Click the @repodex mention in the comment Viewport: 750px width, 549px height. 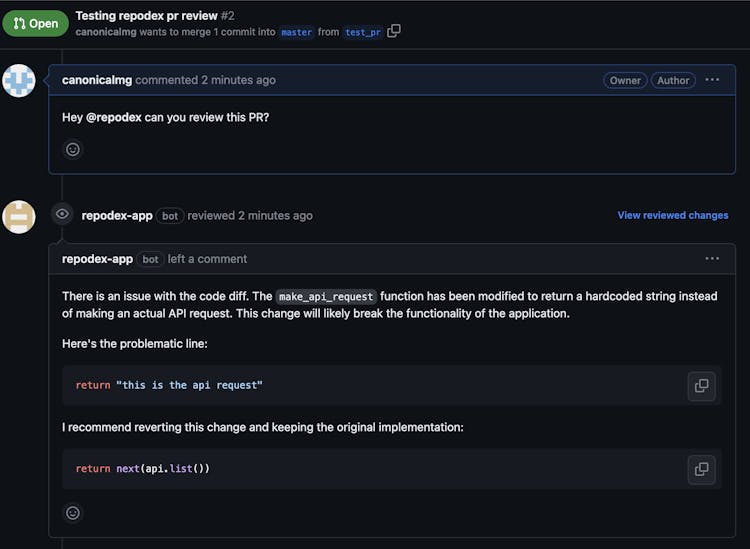pos(113,117)
